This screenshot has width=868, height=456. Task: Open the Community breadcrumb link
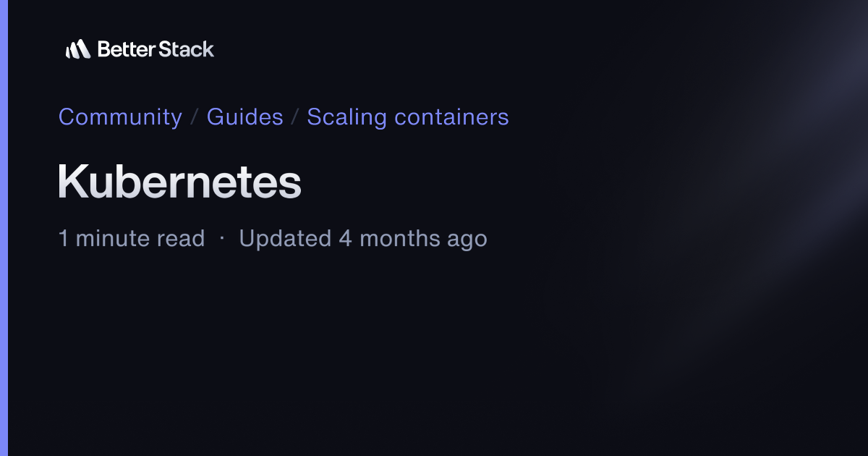click(x=120, y=117)
